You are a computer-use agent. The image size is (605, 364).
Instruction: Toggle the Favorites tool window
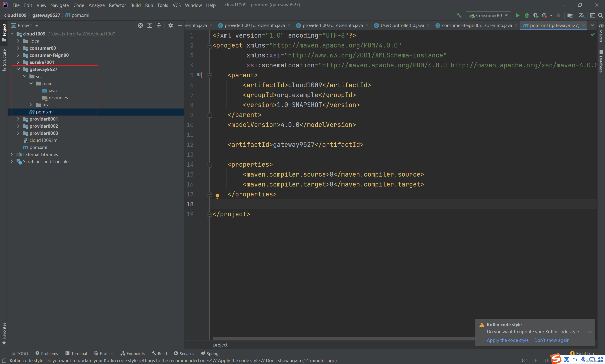pyautogui.click(x=4, y=333)
